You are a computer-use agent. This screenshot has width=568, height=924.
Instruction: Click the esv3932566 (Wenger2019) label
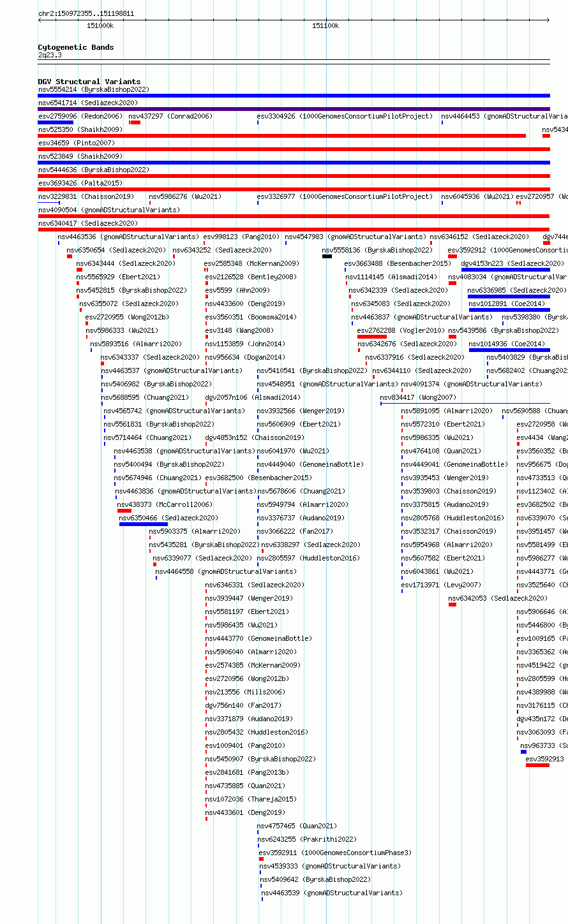pyautogui.click(x=301, y=411)
